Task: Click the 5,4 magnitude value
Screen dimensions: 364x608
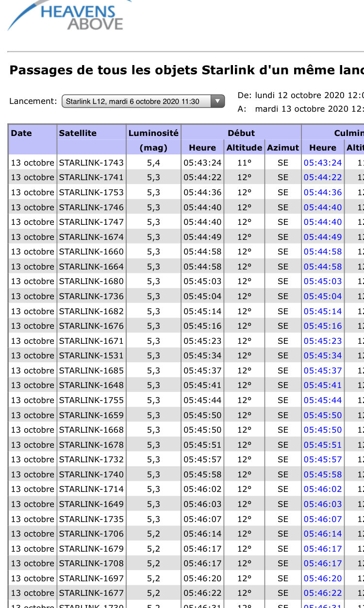Action: pyautogui.click(x=153, y=163)
